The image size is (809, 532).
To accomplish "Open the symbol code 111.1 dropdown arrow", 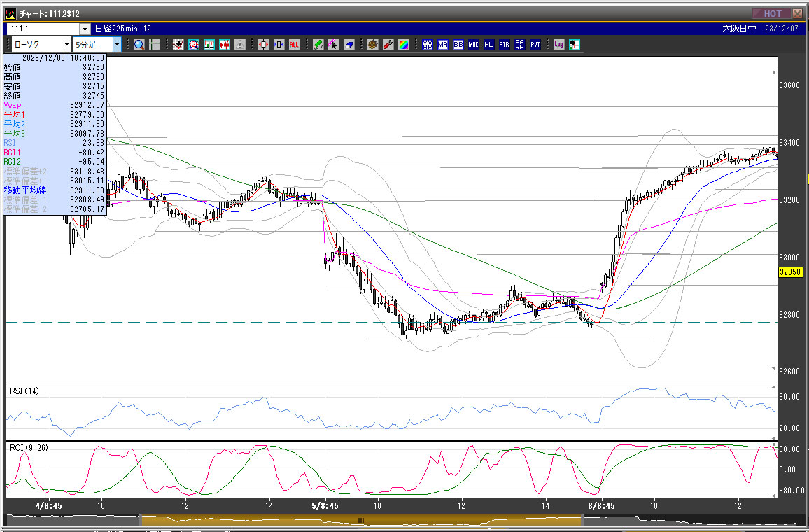I will (85, 29).
